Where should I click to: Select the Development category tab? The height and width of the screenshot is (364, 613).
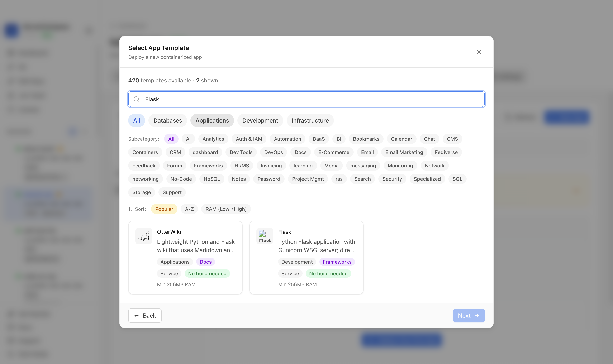[x=260, y=120]
